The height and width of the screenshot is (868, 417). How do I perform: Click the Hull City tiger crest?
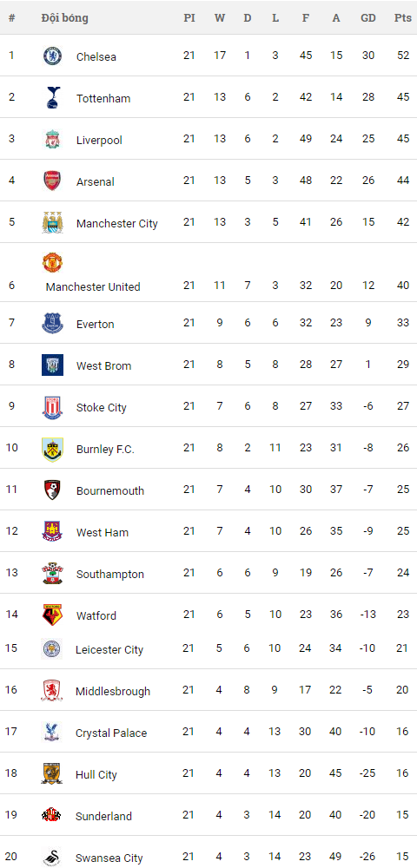tap(52, 774)
